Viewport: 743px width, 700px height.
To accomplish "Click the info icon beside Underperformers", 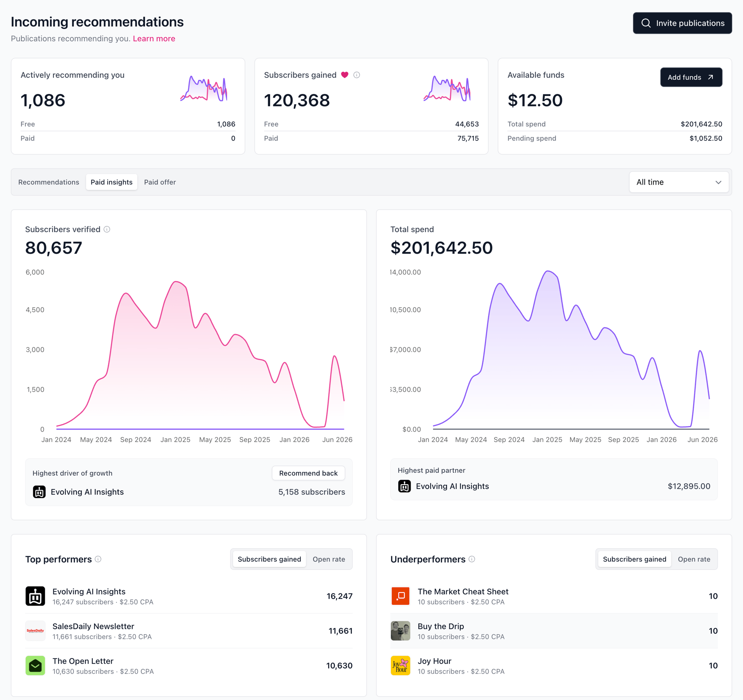I will 472,559.
